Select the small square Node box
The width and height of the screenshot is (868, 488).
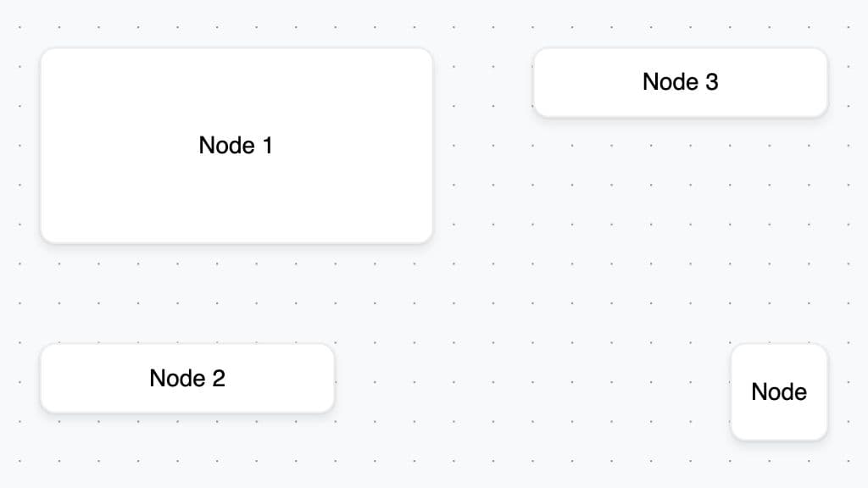[x=779, y=391]
